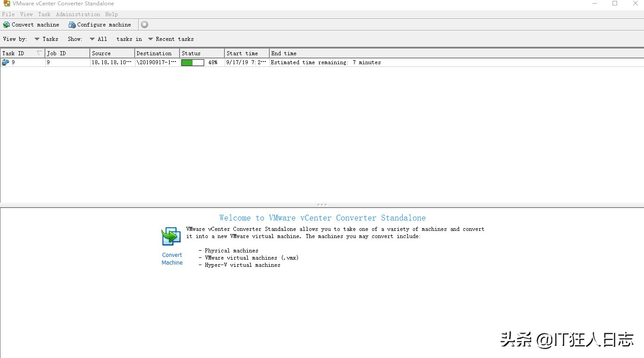Viewport: 644px width, 358px height.
Task: Open the Help menu
Action: (111, 14)
